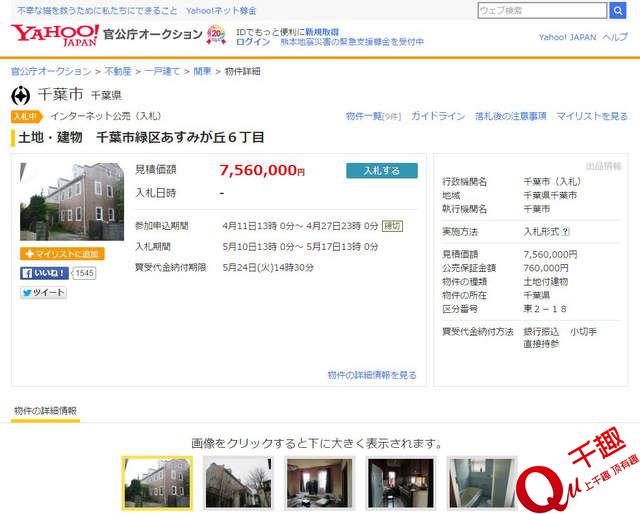Click the main building photo
The image size is (640, 514).
(72, 202)
